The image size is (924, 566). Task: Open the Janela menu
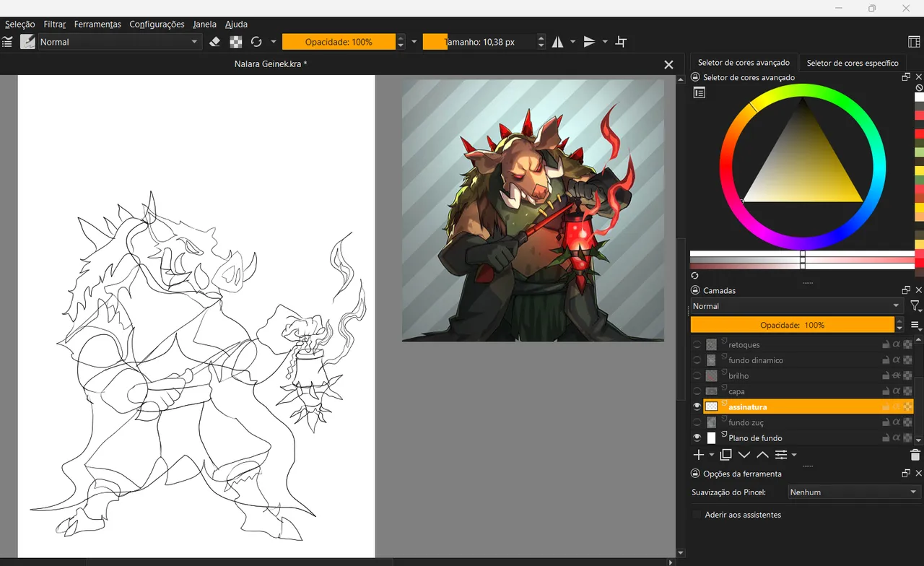[205, 24]
